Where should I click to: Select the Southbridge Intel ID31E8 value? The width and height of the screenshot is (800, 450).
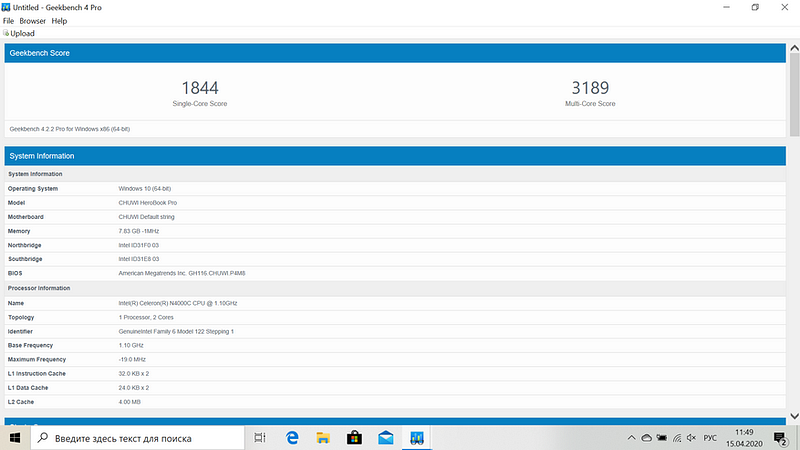(x=139, y=259)
